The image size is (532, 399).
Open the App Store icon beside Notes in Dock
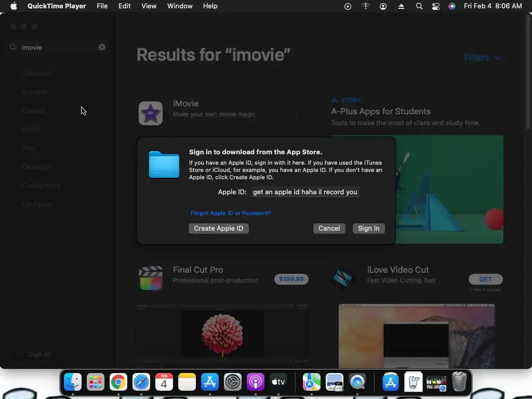pos(210,382)
